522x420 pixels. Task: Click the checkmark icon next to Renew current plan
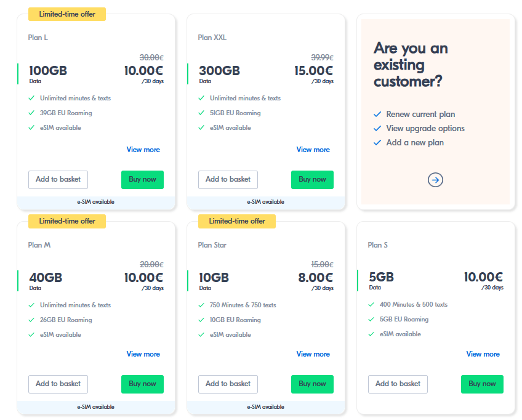377,114
